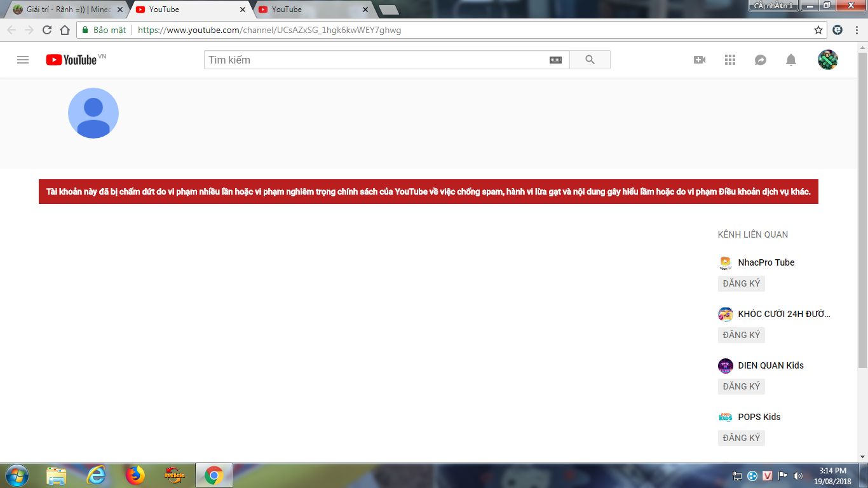Open the YouTube guide hamburger menu
Screen dimensions: 868x488
(23, 60)
